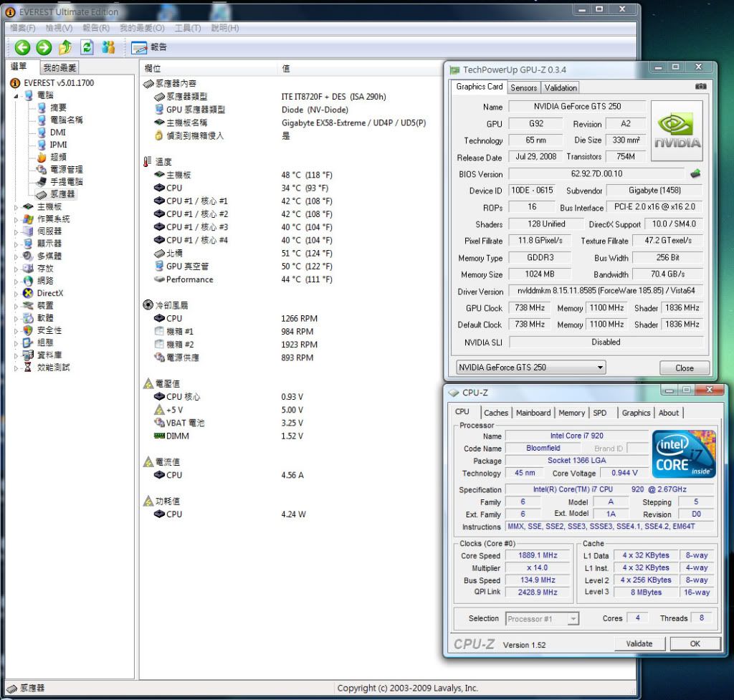The width and height of the screenshot is (734, 700).
Task: Click the Intel Core i7 logo in CPU-Z
Action: (x=684, y=454)
